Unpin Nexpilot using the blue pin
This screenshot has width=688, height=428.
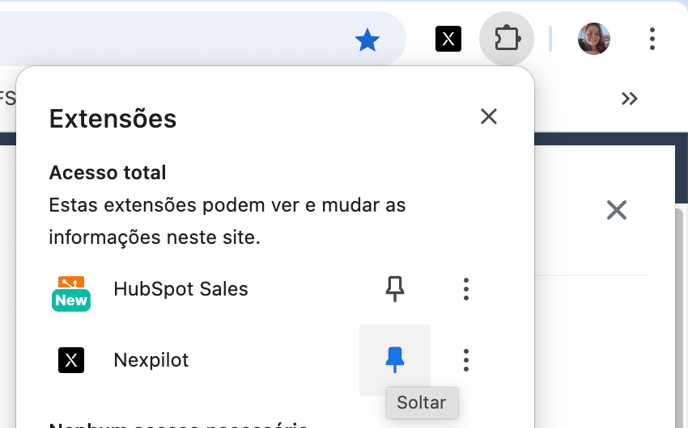[x=395, y=360]
